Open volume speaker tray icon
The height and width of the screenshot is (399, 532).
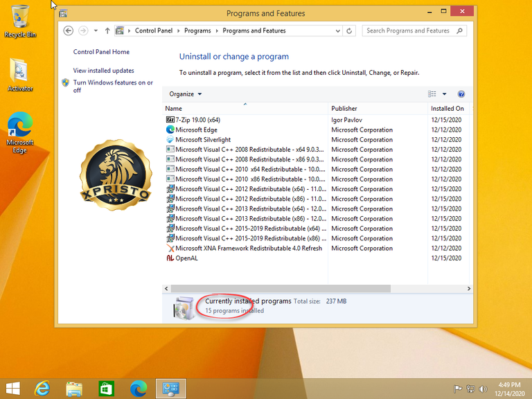(482, 389)
